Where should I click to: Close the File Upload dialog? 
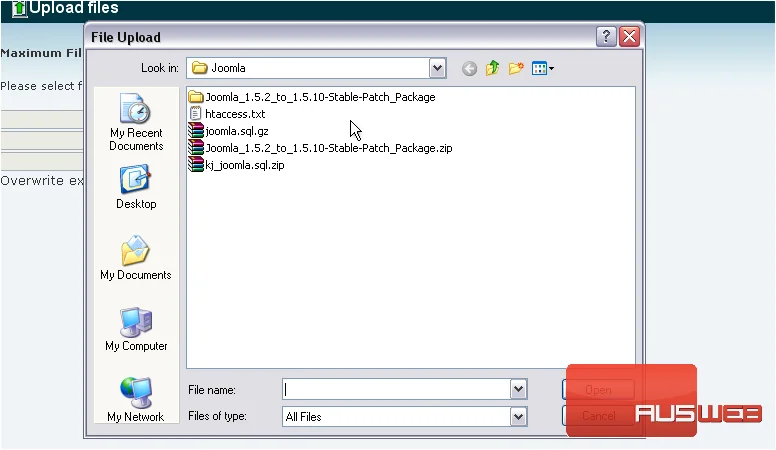point(630,37)
